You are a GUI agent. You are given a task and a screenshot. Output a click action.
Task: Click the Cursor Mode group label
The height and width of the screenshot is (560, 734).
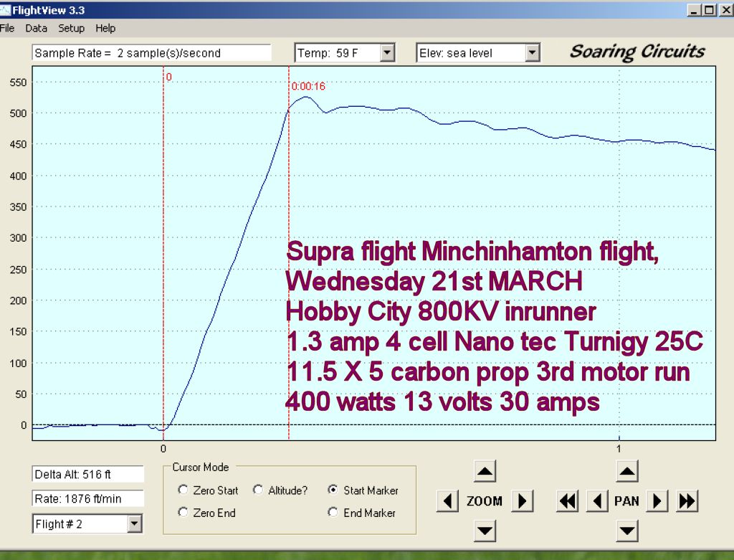click(201, 467)
